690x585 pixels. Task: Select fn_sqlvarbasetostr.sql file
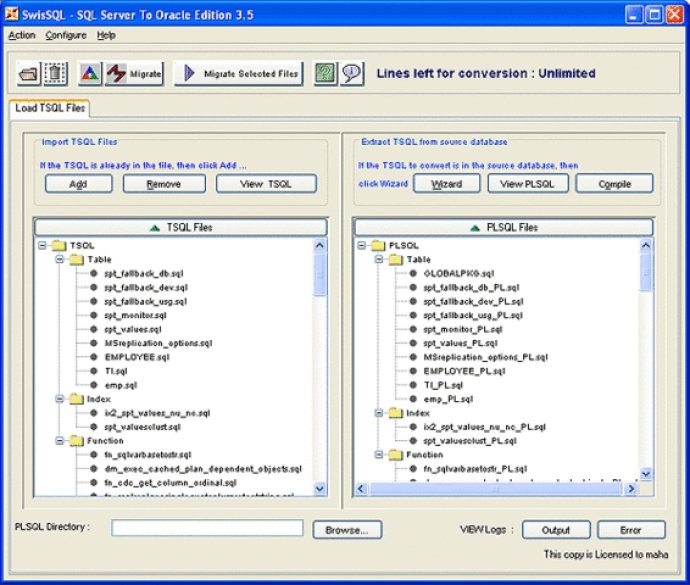[x=147, y=455]
